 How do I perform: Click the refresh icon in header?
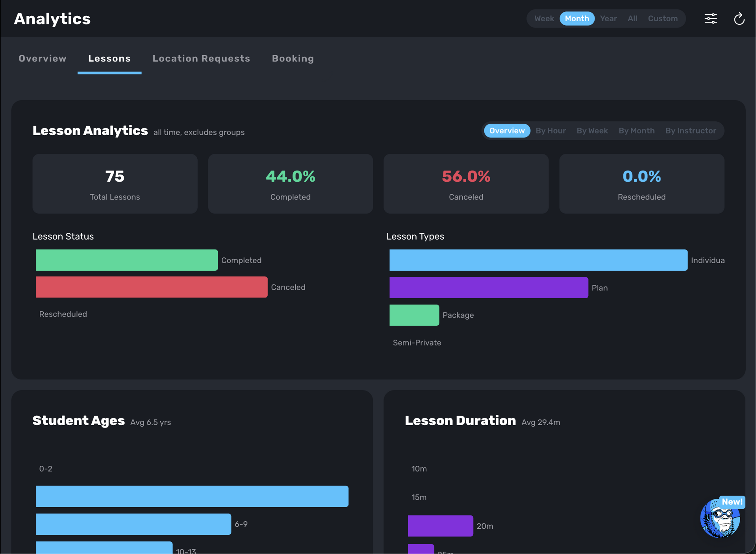click(739, 19)
